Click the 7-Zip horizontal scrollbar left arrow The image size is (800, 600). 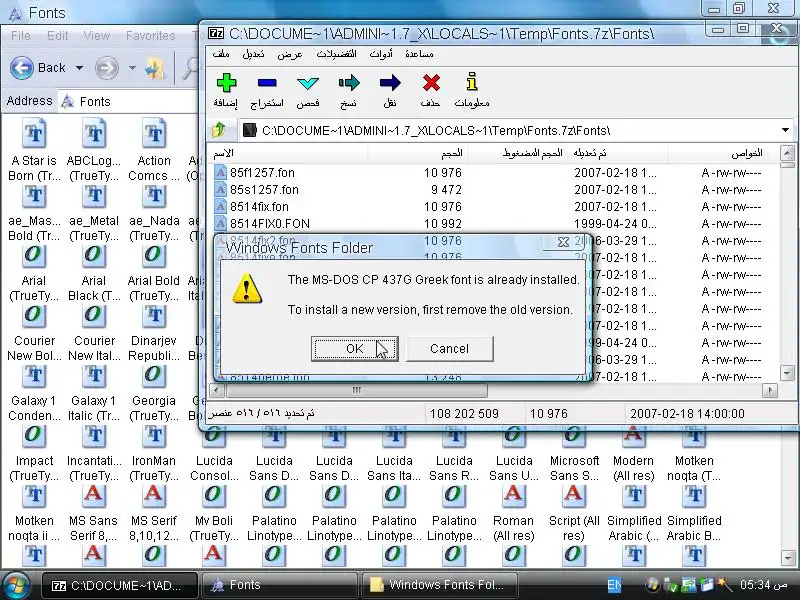(217, 390)
